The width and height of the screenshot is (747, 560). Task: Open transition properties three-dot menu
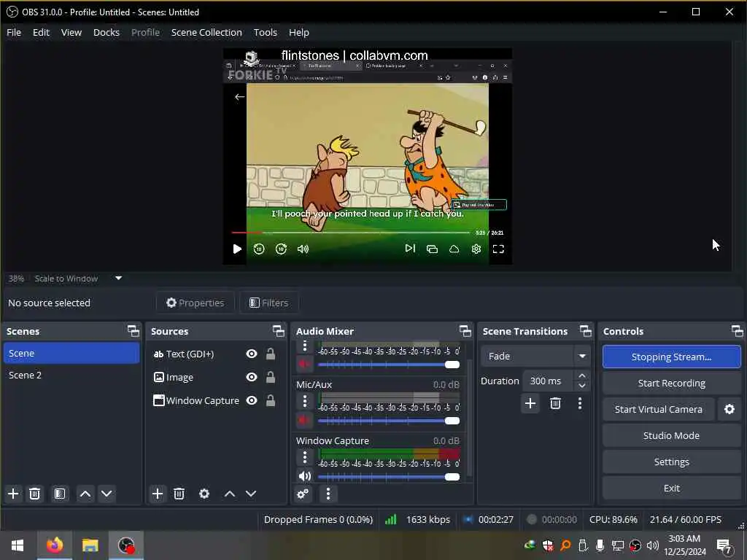pos(580,404)
